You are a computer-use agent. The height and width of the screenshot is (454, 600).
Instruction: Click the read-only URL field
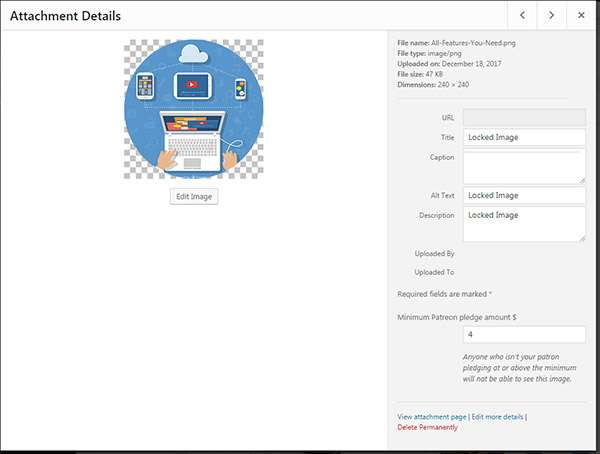(524, 118)
